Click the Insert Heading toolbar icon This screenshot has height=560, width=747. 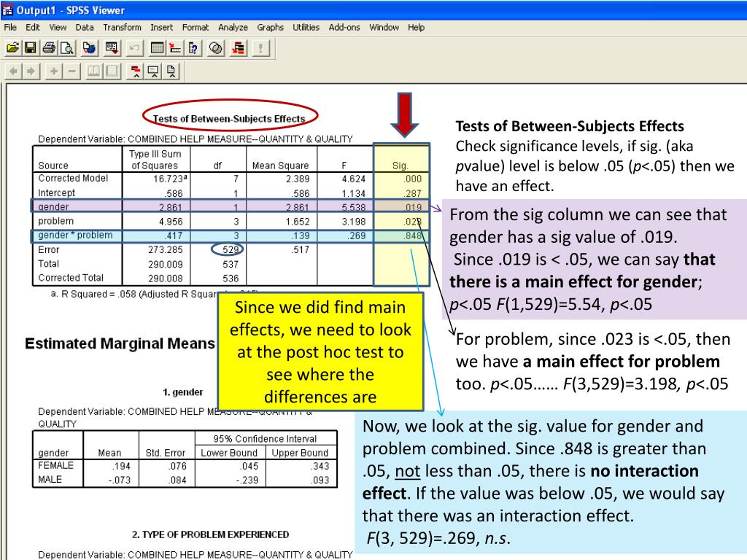point(135,71)
